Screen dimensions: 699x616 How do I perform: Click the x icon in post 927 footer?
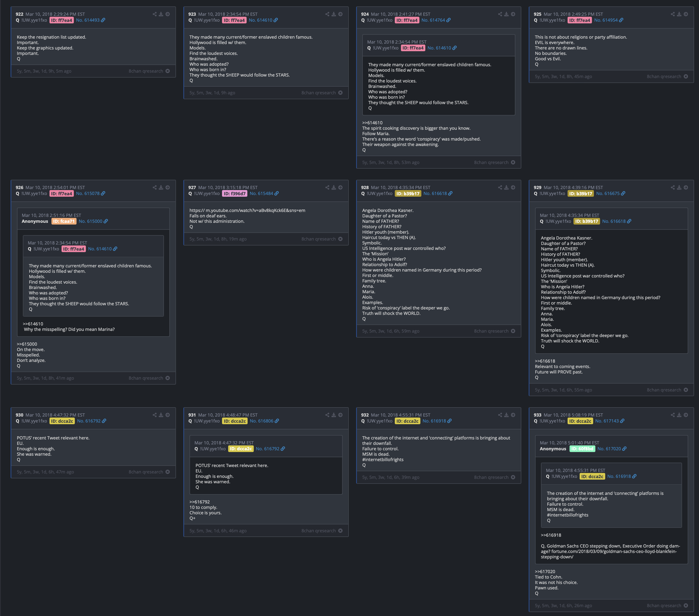pos(340,239)
